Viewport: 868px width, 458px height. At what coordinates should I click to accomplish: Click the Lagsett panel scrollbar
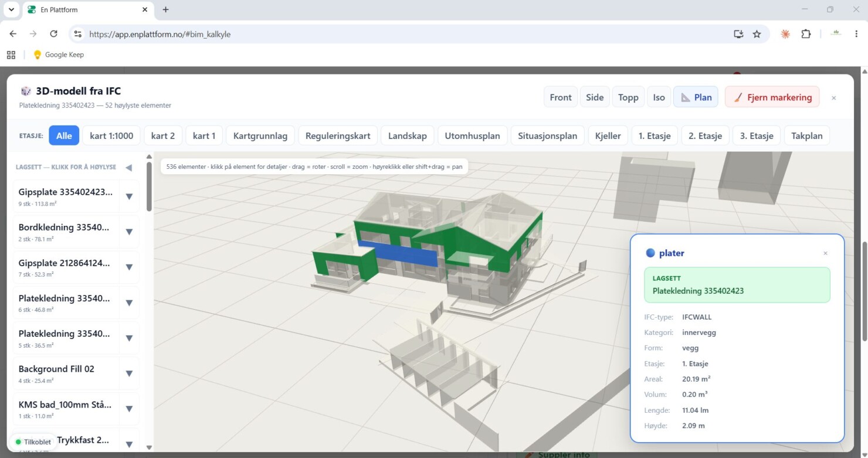149,186
